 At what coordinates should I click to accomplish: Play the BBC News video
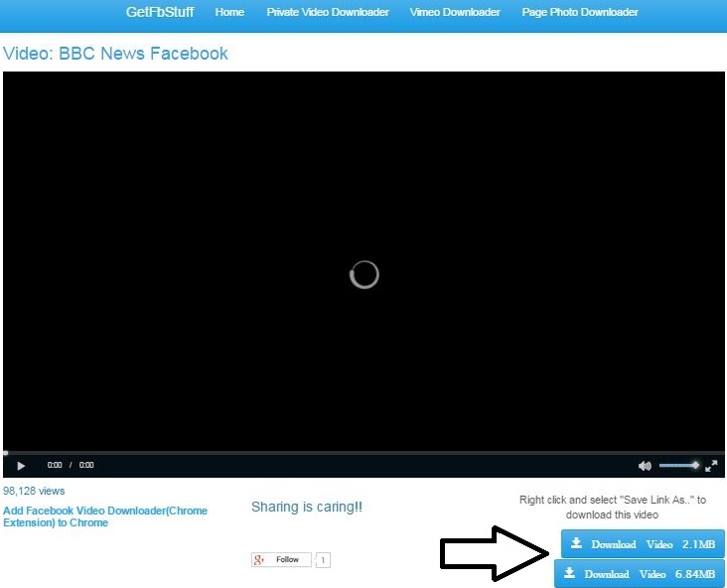[21, 465]
